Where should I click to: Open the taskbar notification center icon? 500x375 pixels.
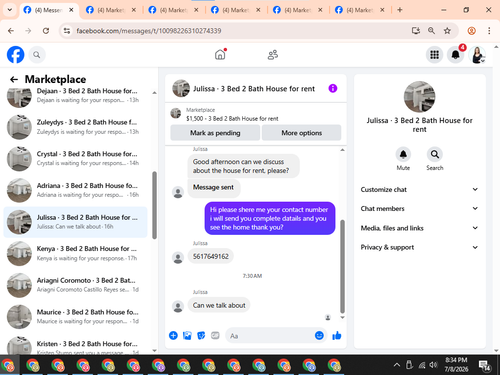point(484,365)
